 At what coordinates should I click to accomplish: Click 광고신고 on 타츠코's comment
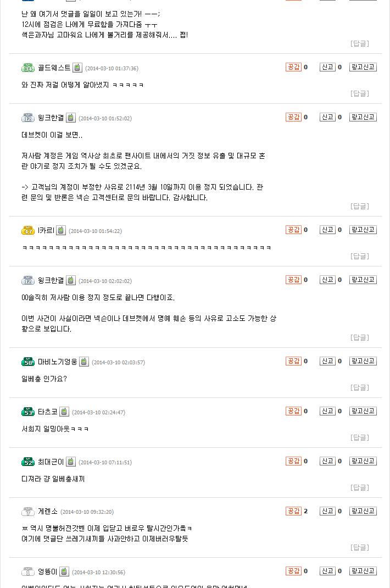(363, 412)
